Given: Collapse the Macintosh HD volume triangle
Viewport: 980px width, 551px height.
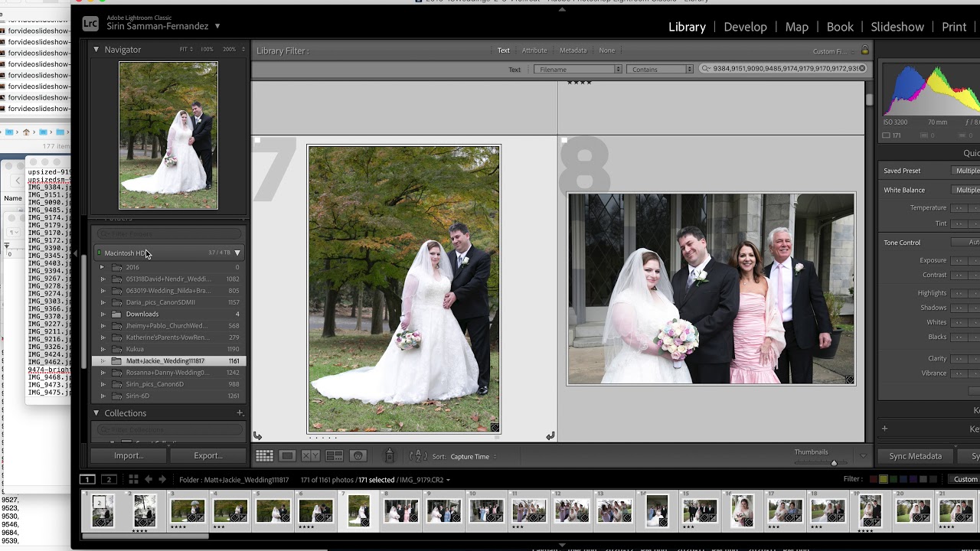Looking at the screenshot, I should pos(237,253).
